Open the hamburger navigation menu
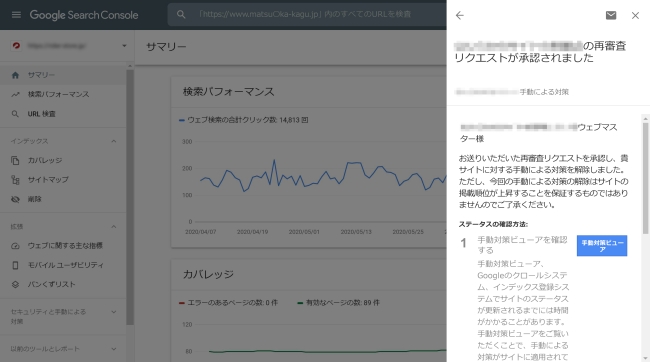 pyautogui.click(x=16, y=15)
